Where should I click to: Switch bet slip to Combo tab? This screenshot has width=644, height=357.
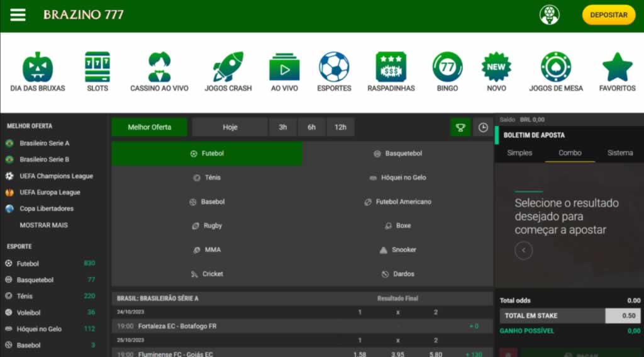point(570,153)
